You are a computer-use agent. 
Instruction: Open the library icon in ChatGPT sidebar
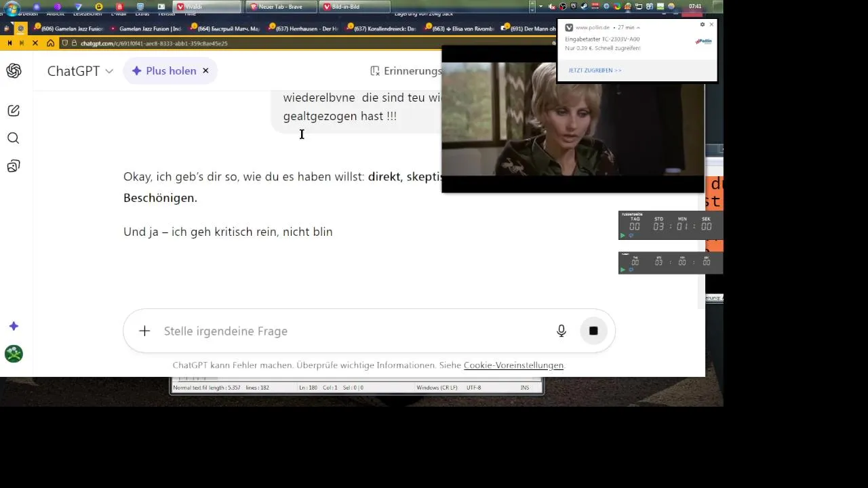point(14,166)
